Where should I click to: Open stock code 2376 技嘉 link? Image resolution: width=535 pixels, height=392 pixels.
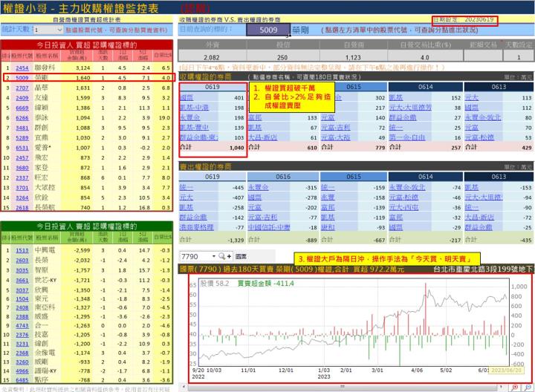[22, 335]
